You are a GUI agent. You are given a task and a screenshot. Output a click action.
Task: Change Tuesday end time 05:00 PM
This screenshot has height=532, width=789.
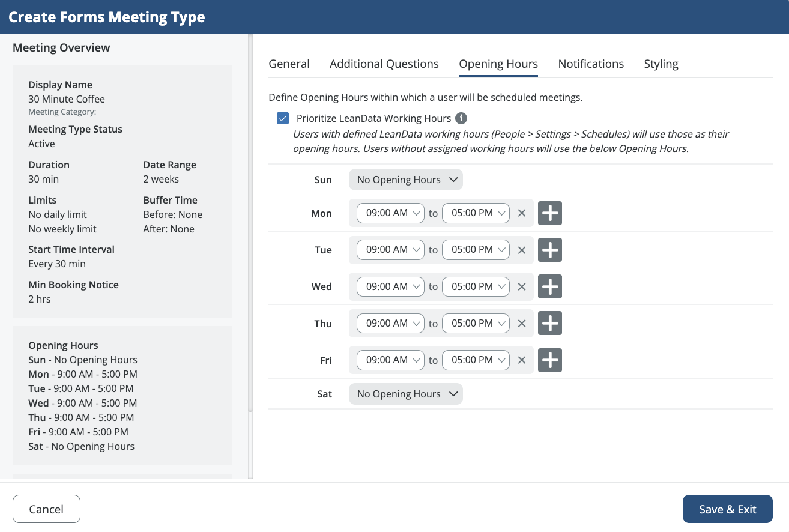pos(476,250)
